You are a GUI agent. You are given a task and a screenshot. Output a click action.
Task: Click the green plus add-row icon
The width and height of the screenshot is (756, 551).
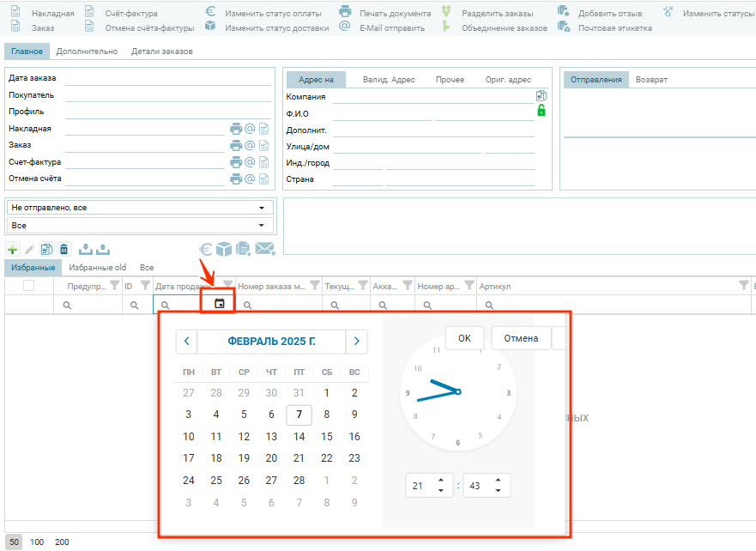click(12, 249)
